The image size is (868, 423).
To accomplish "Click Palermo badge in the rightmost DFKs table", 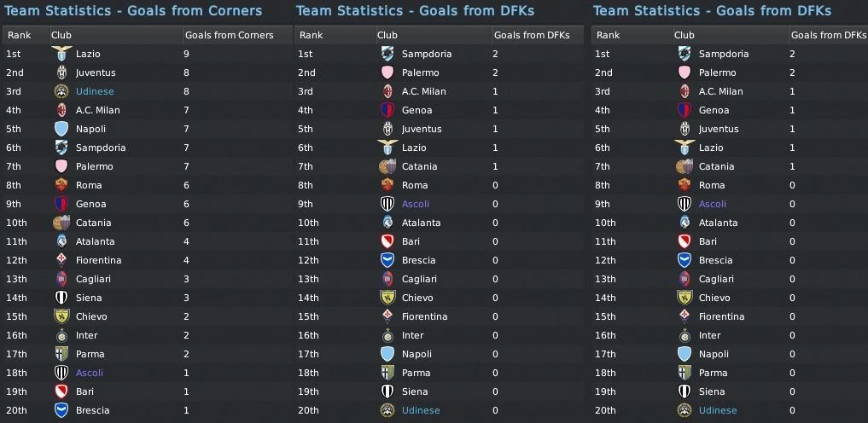I will click(684, 72).
